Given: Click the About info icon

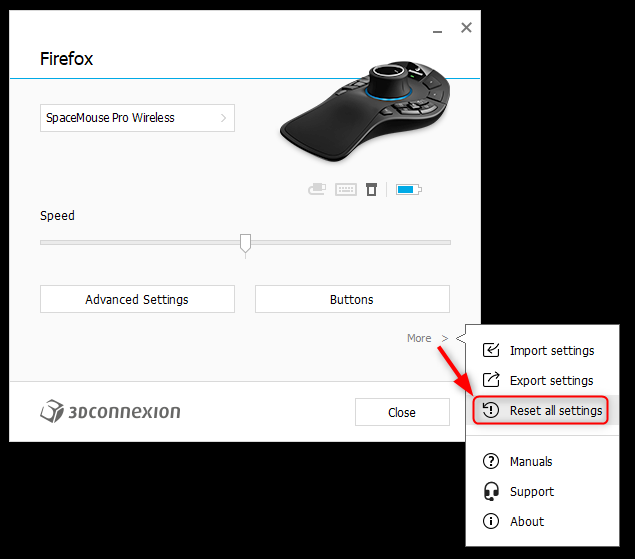Looking at the screenshot, I should 491,521.
